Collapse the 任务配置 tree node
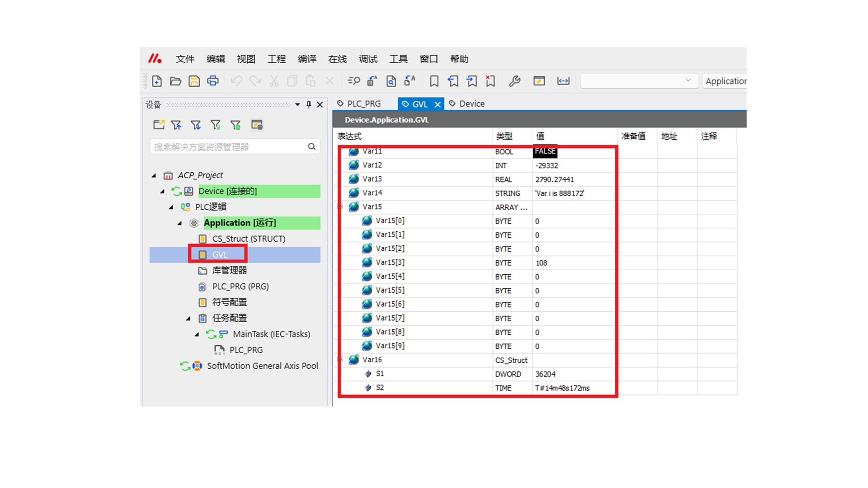 (189, 319)
